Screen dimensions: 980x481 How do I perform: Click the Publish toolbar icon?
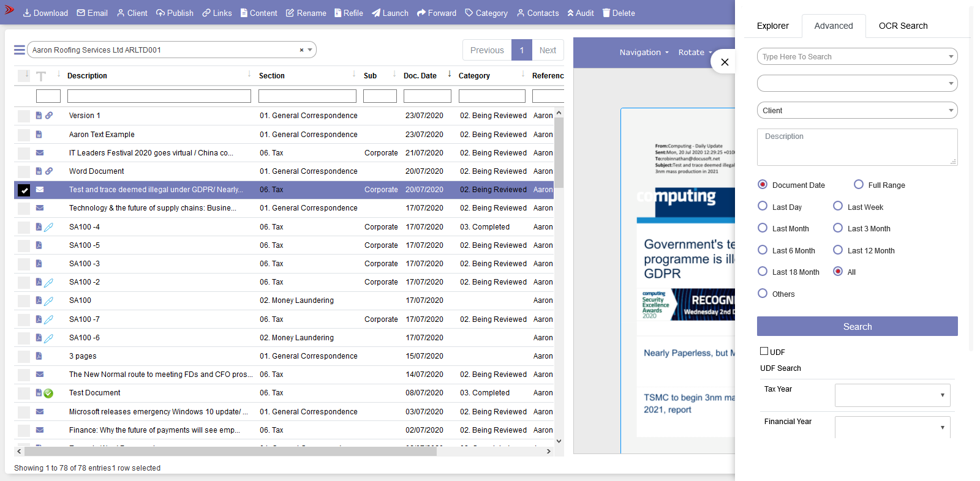[175, 13]
